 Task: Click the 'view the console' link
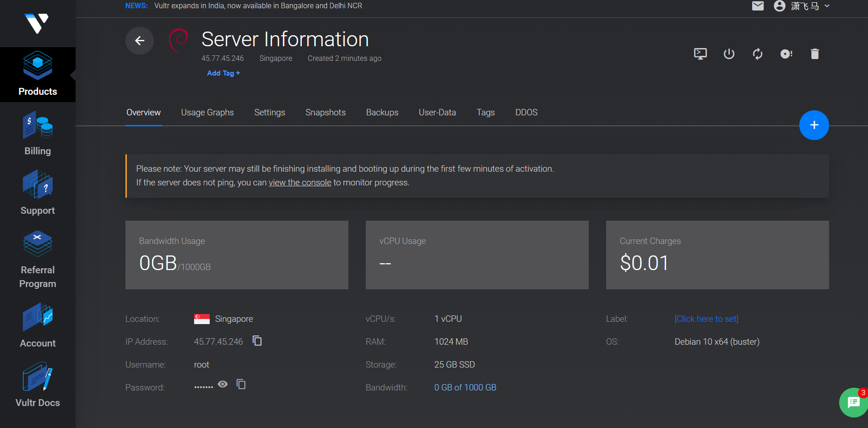pos(299,183)
